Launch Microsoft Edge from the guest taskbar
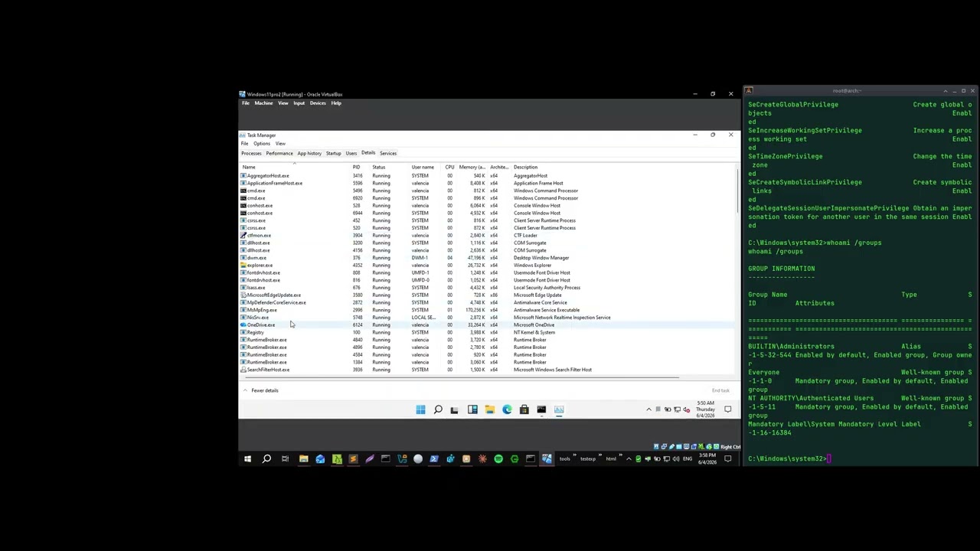 (x=507, y=409)
